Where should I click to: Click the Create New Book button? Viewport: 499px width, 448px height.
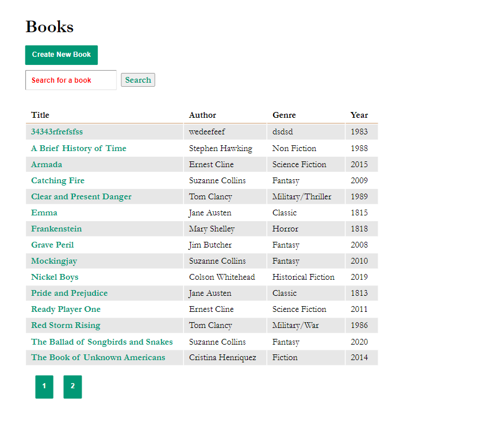click(x=62, y=55)
